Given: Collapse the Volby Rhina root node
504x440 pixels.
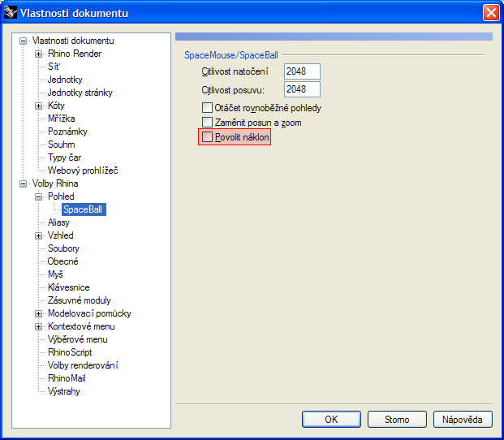Looking at the screenshot, I should (x=24, y=183).
